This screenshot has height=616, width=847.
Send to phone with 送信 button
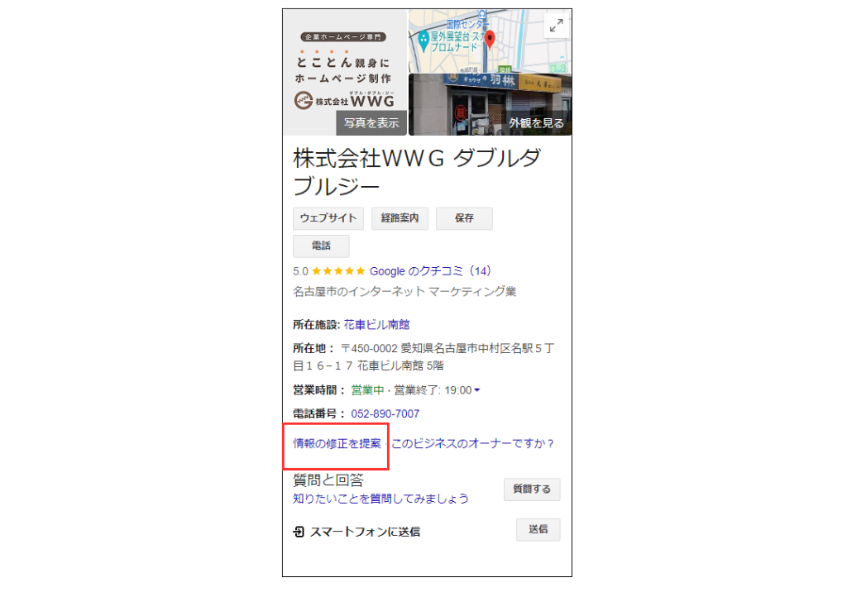coord(538,529)
